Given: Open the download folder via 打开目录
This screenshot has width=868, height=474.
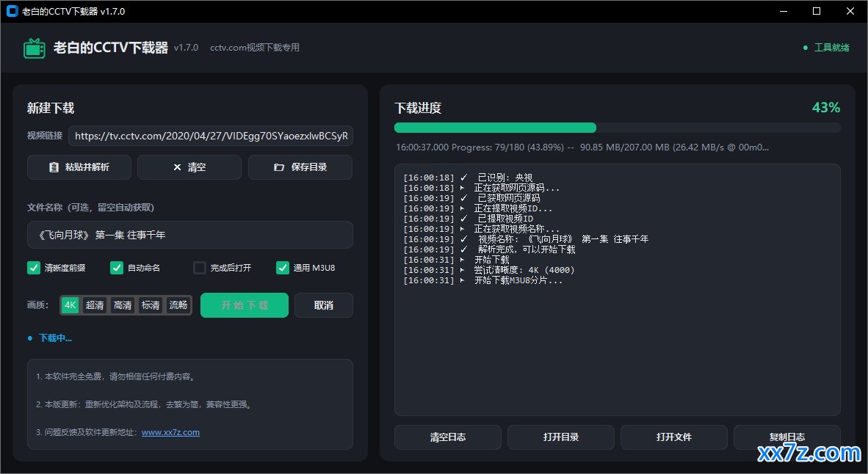Looking at the screenshot, I should tap(561, 437).
